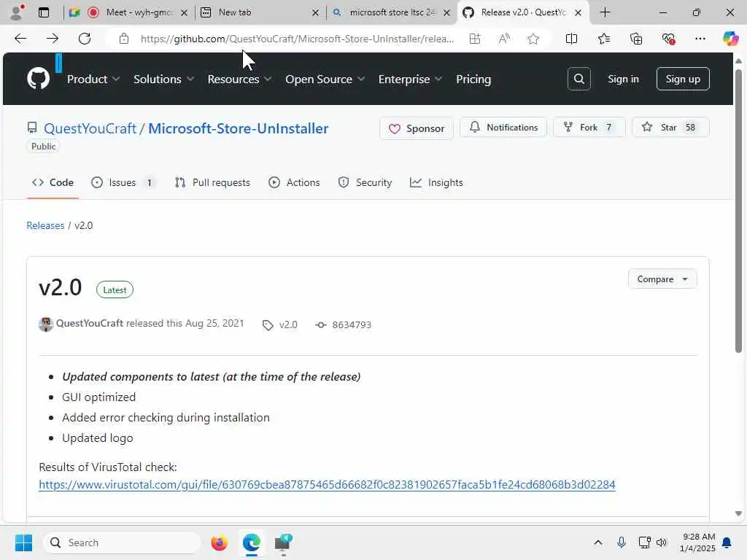The width and height of the screenshot is (747, 560).
Task: Show hidden tray icons chevron
Action: (598, 542)
